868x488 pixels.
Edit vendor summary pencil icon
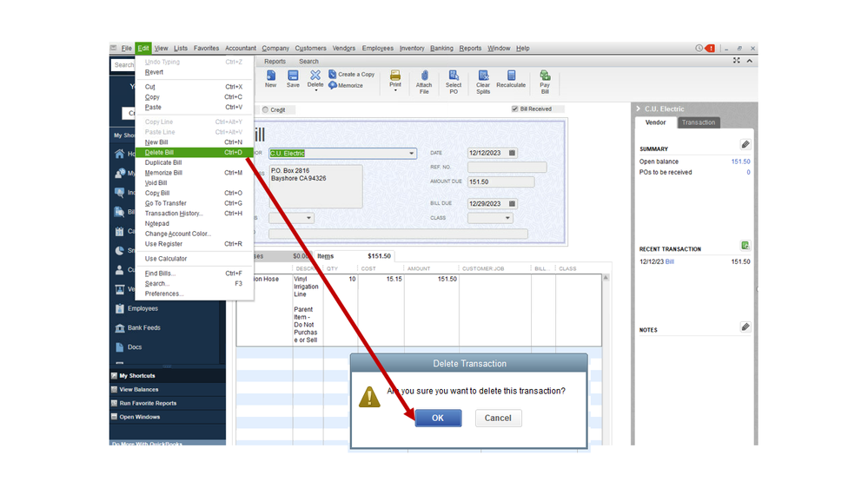click(x=745, y=144)
